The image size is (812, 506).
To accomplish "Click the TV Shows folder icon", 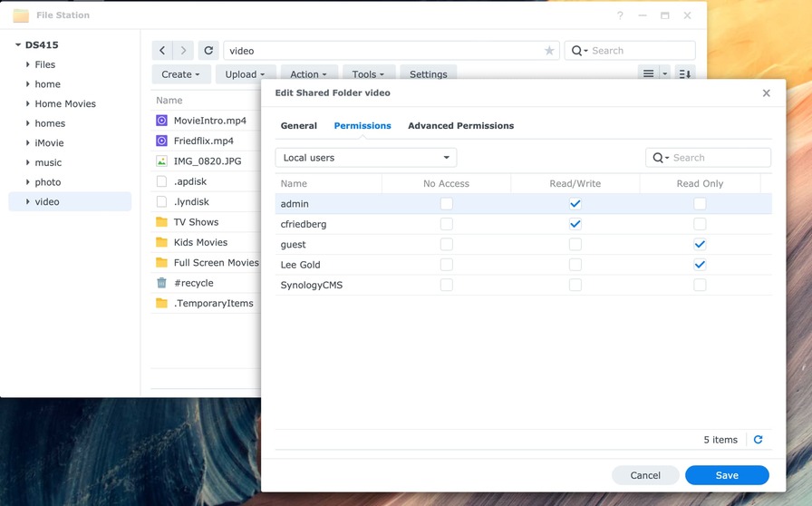I will coord(161,222).
